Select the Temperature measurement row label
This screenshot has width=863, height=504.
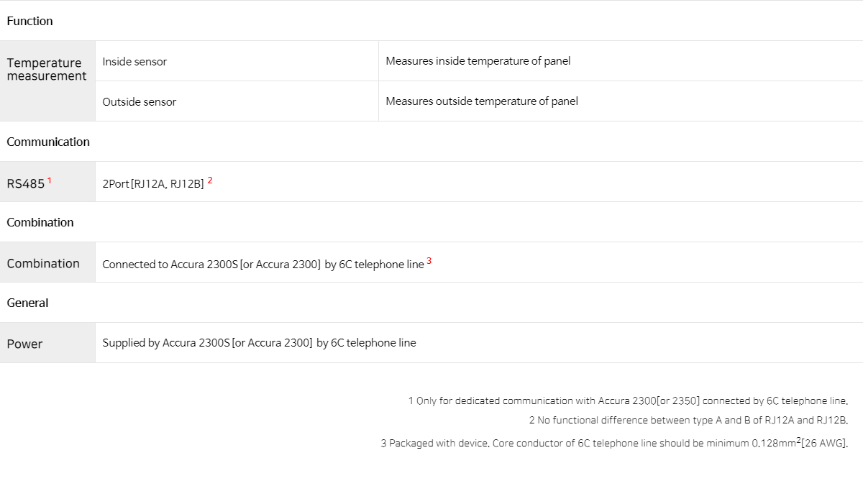click(47, 69)
